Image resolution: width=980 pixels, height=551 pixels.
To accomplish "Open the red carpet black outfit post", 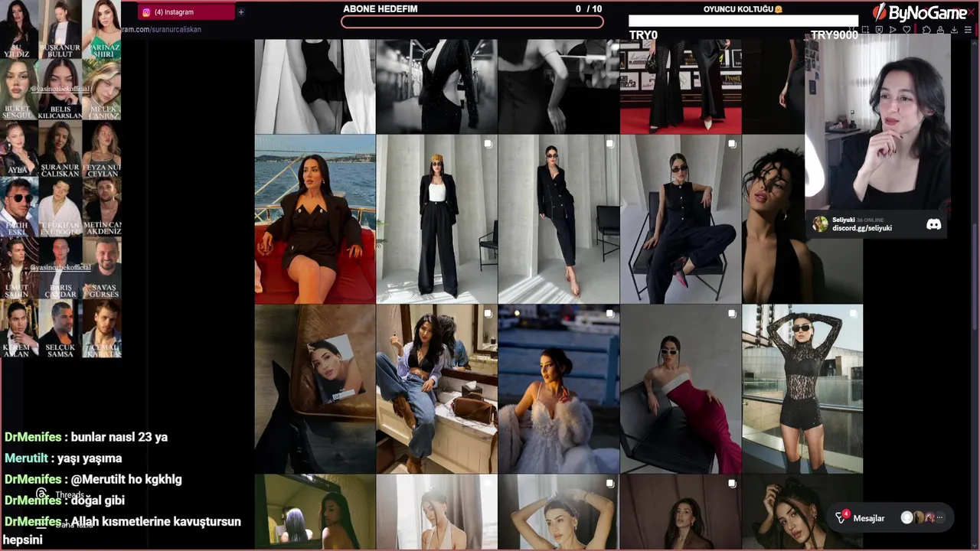I will [x=681, y=86].
